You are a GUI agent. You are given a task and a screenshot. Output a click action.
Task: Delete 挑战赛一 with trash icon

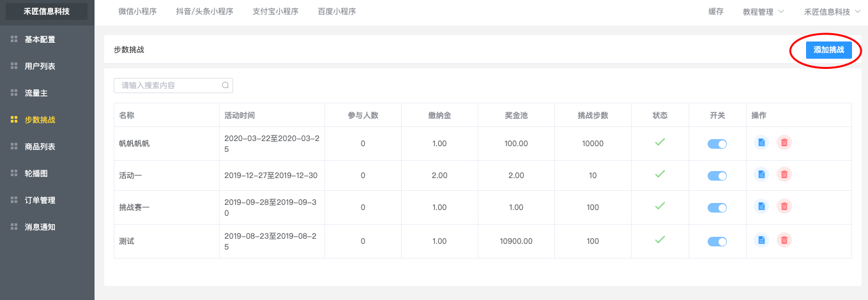coord(784,206)
